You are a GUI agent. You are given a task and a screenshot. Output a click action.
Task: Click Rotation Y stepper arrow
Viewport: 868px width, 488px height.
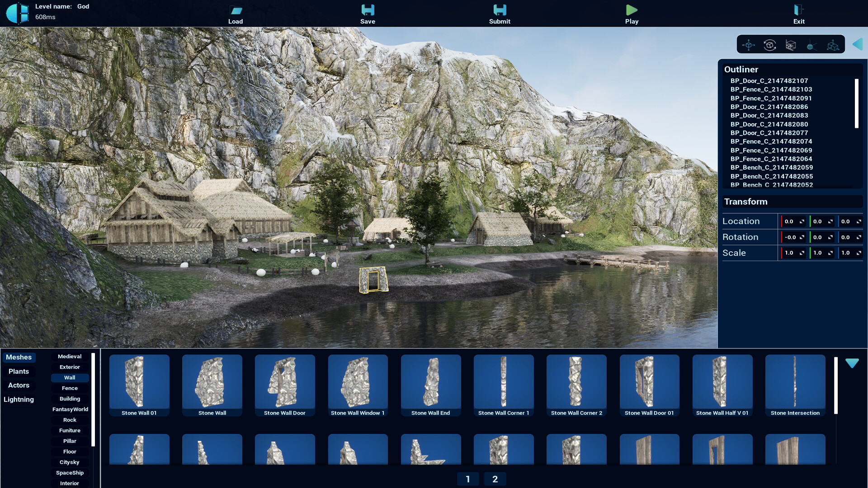[830, 237]
